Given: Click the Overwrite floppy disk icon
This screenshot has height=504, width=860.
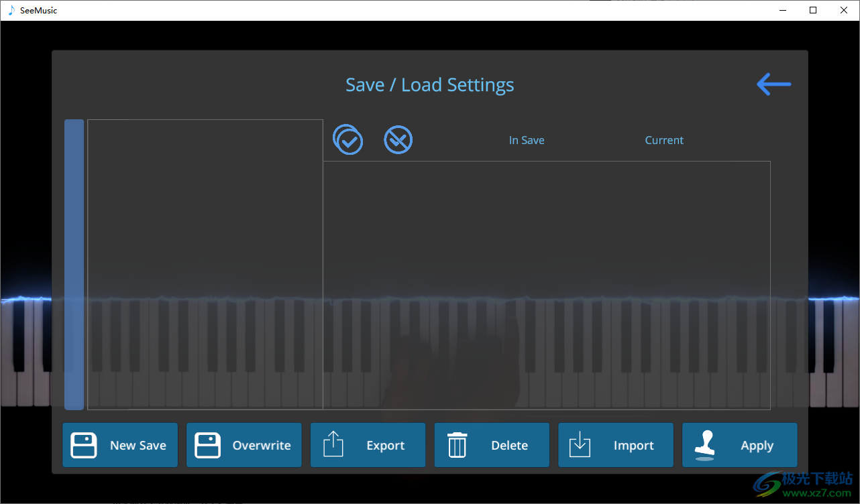Looking at the screenshot, I should pos(207,444).
